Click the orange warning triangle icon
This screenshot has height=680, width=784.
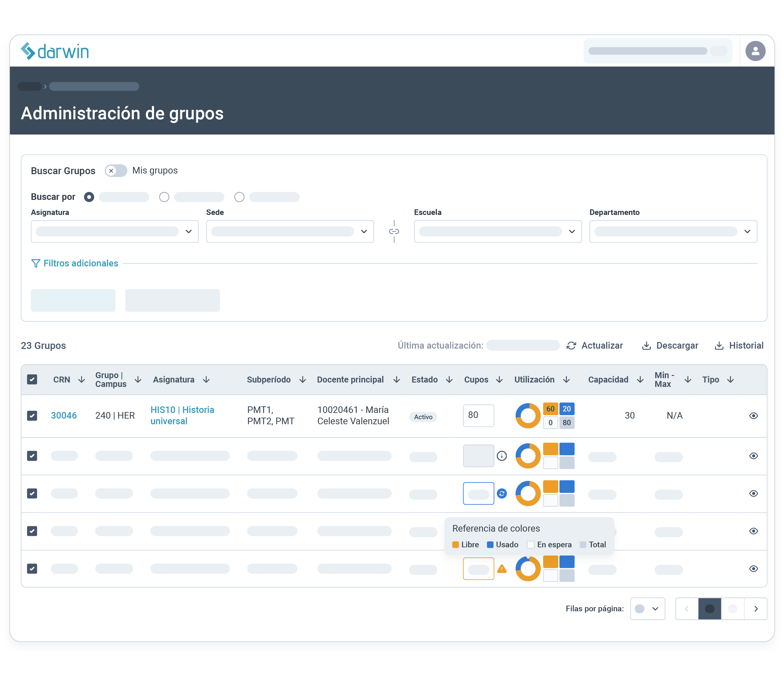click(x=501, y=569)
